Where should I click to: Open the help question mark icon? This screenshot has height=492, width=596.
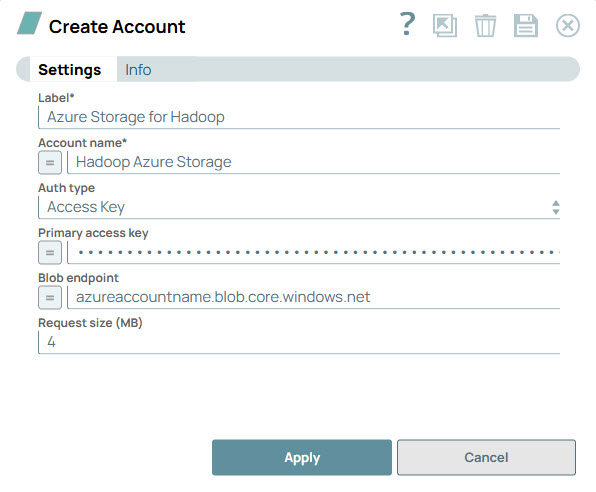(407, 24)
